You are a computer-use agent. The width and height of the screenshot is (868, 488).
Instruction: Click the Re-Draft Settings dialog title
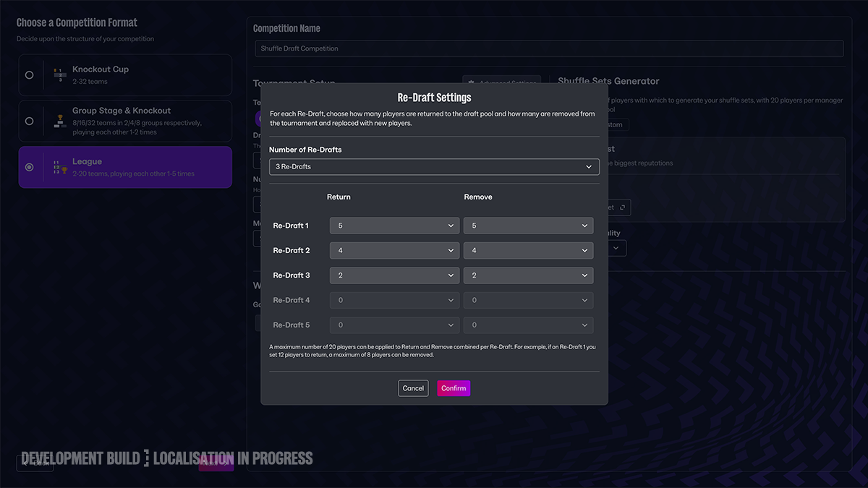(434, 97)
